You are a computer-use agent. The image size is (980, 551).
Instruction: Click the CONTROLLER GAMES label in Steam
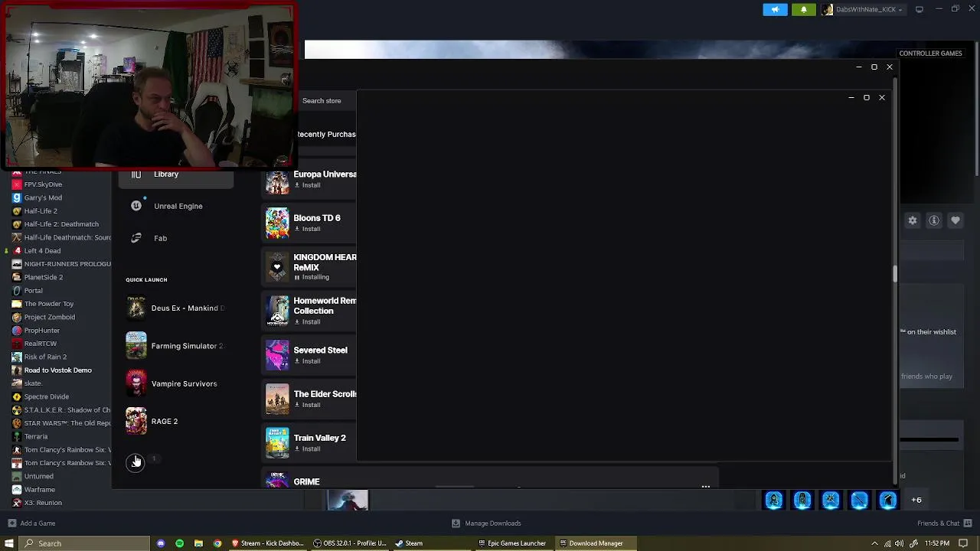(x=930, y=54)
